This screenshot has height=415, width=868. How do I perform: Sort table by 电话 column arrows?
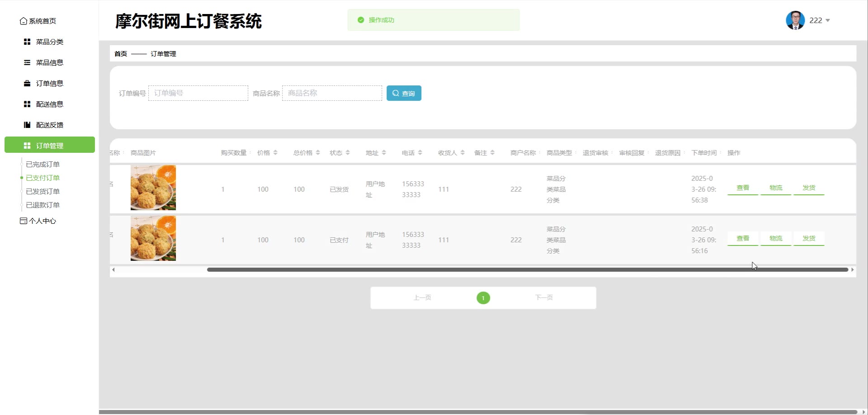[x=420, y=153]
